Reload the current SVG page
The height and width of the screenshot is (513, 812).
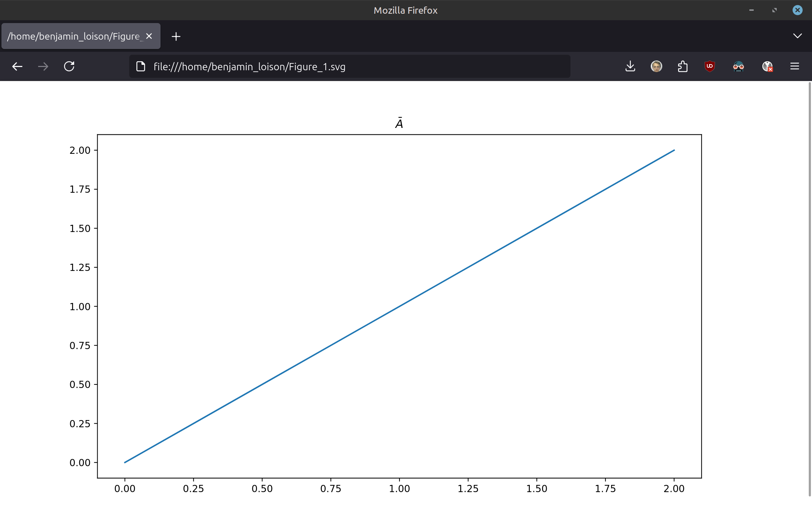click(69, 66)
